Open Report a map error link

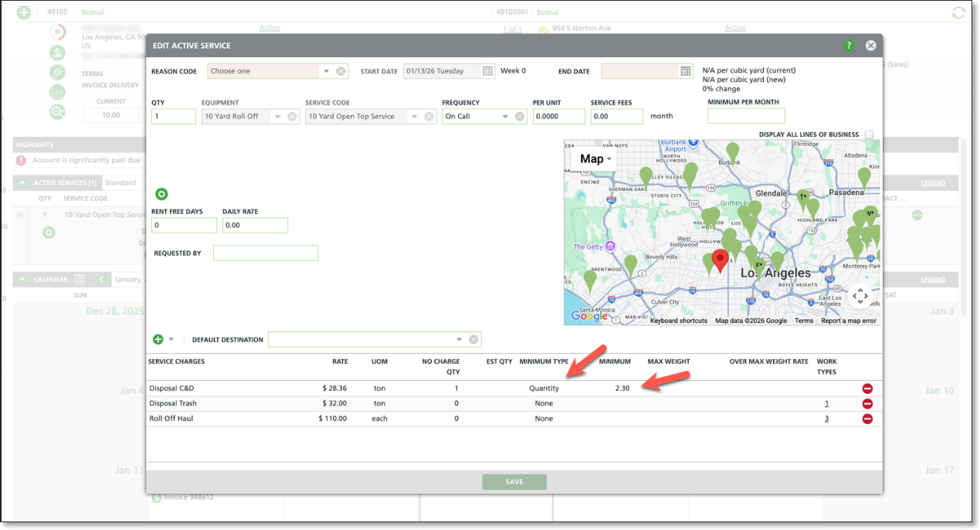(x=849, y=321)
